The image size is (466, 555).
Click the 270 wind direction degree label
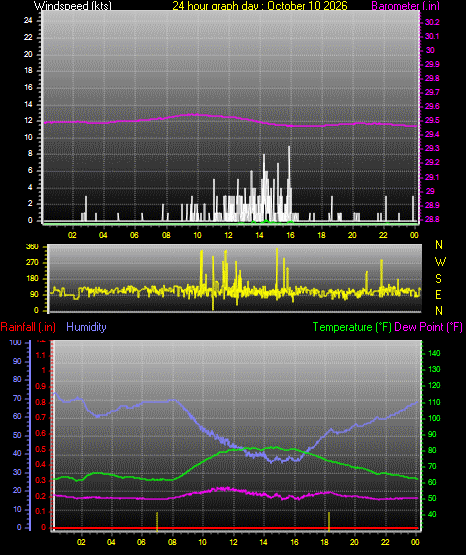coord(32,263)
